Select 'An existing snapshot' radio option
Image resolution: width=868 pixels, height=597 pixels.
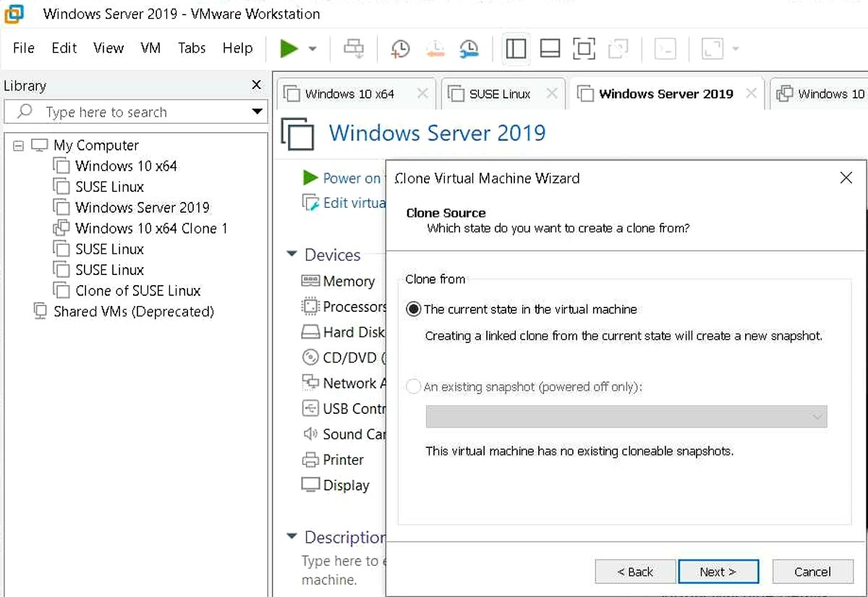(x=414, y=387)
